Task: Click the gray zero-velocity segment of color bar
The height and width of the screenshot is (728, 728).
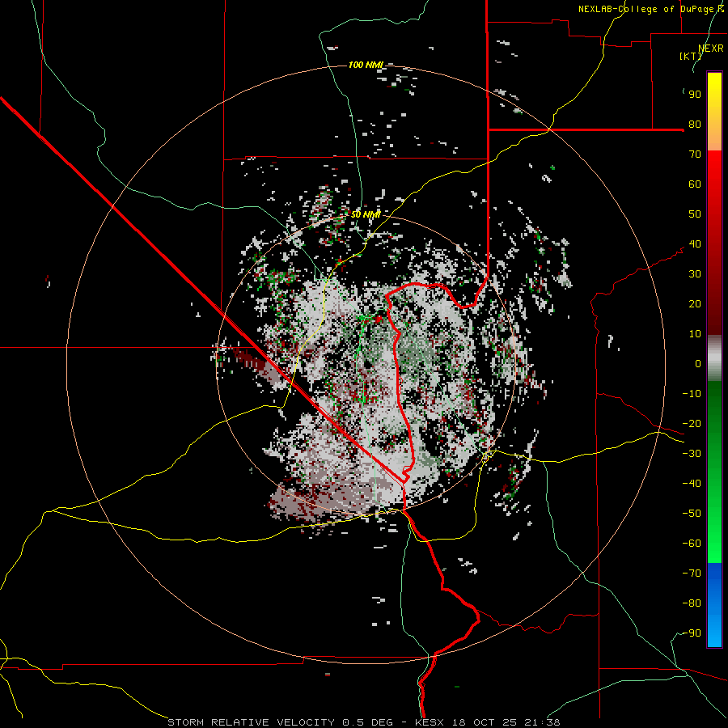Action: click(x=714, y=358)
